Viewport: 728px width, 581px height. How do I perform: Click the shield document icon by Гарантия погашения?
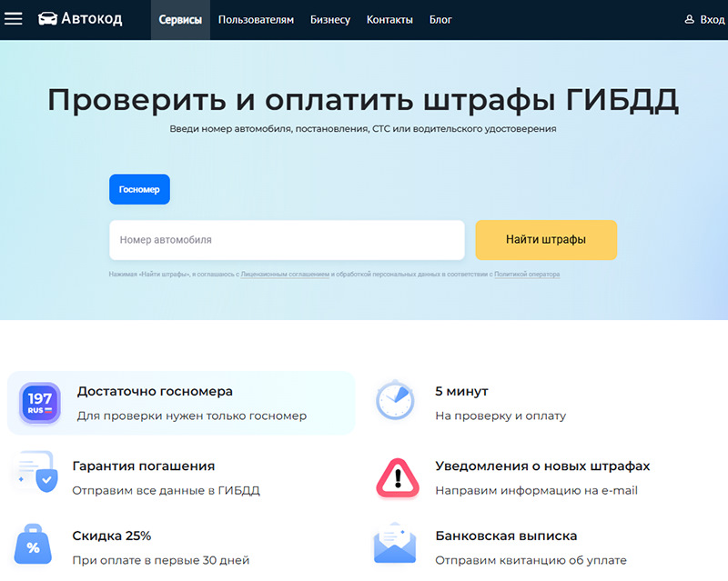tap(37, 472)
